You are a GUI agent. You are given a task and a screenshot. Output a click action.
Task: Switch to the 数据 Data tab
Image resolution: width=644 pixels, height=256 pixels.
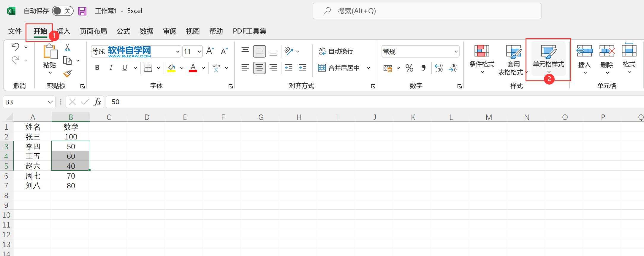(147, 31)
